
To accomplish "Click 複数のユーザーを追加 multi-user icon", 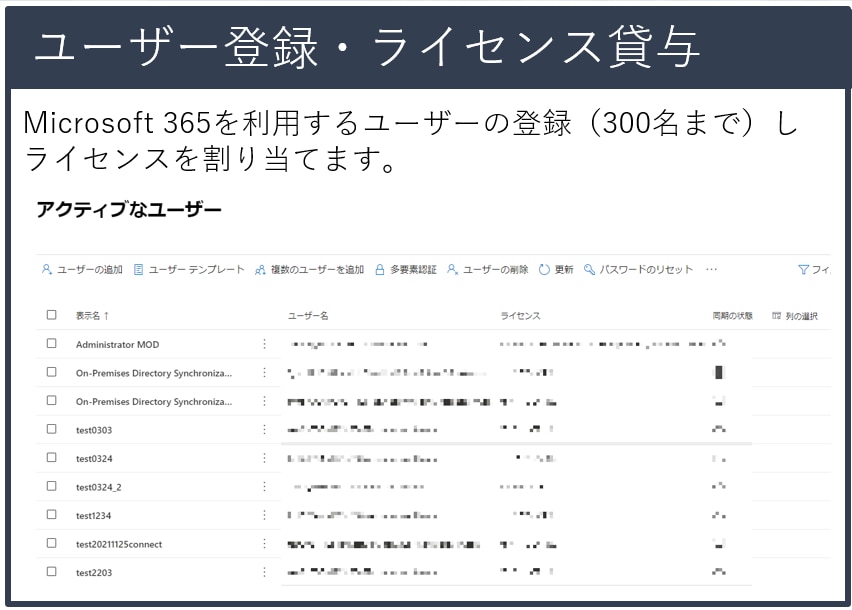I will click(260, 269).
